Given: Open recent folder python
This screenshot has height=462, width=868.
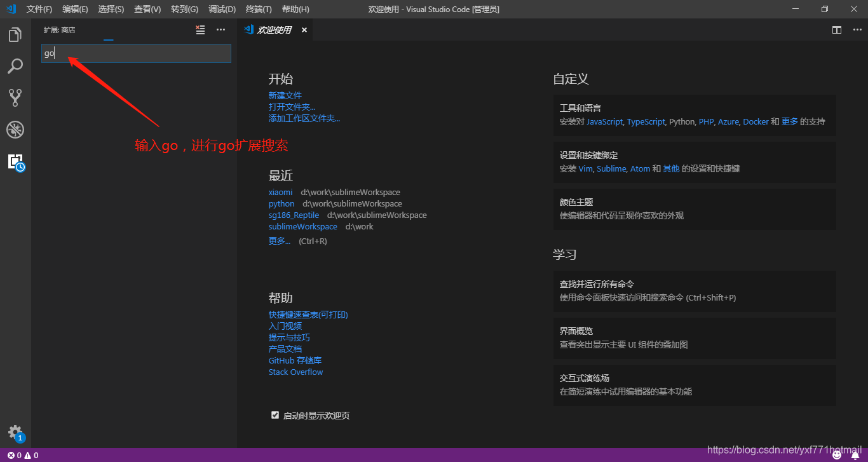Looking at the screenshot, I should click(281, 203).
